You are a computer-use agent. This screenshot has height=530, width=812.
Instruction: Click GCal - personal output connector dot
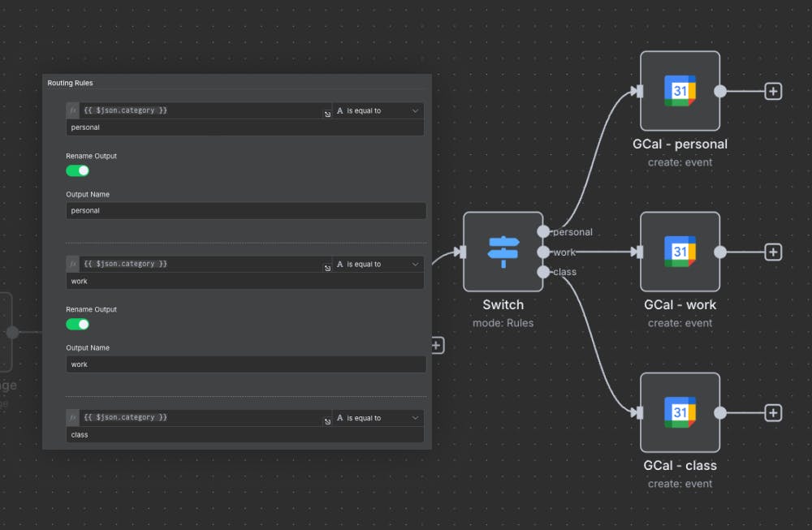719,91
